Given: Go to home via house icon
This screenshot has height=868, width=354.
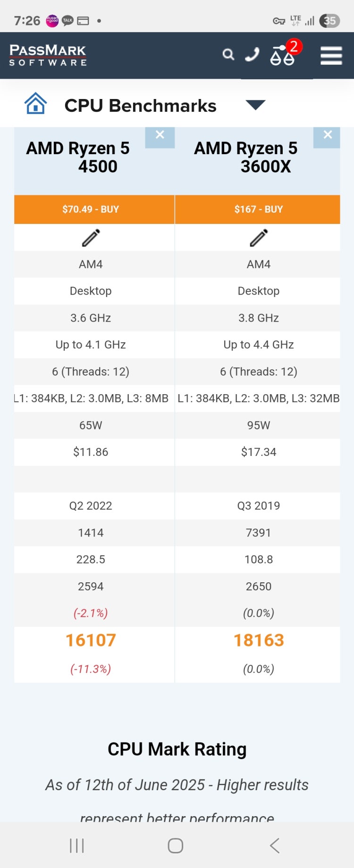Looking at the screenshot, I should tap(36, 103).
